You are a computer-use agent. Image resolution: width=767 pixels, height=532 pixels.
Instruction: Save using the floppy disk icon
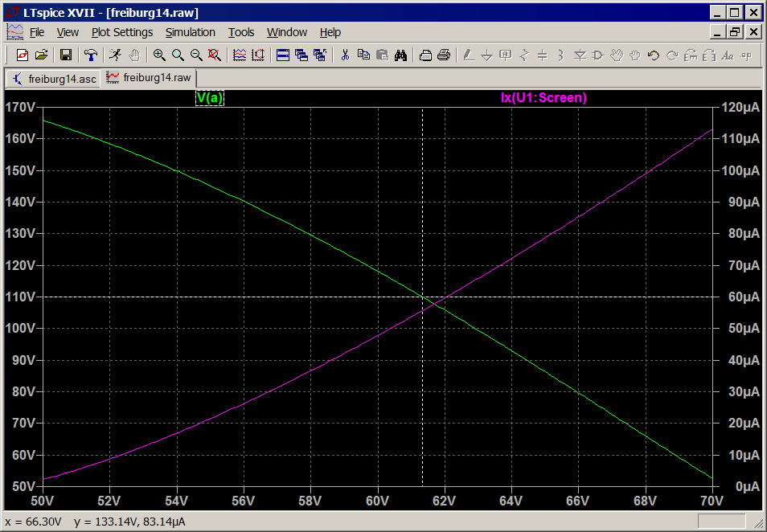click(x=66, y=55)
